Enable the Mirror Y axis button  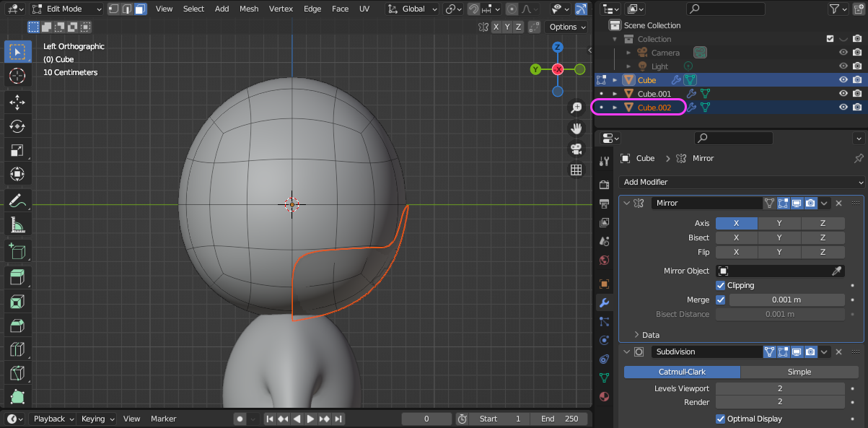pyautogui.click(x=779, y=223)
